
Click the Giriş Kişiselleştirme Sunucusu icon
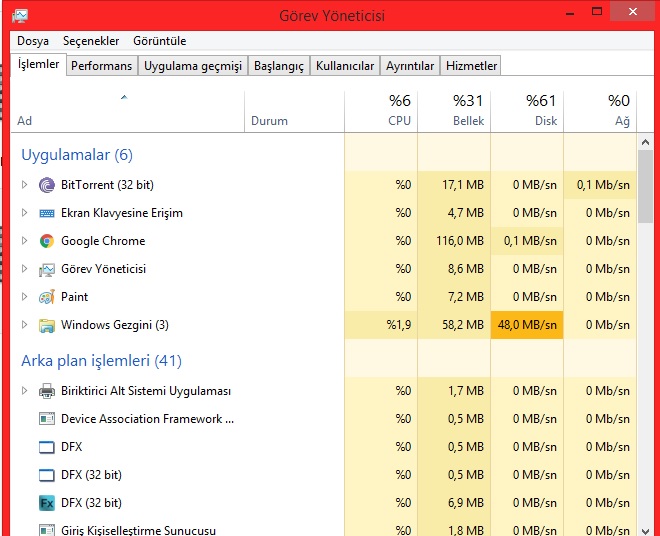47,530
